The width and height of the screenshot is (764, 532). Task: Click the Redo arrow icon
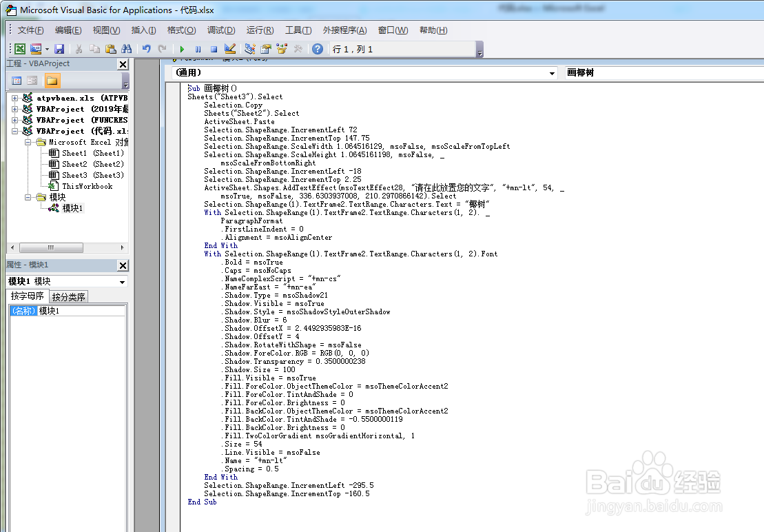pos(163,49)
